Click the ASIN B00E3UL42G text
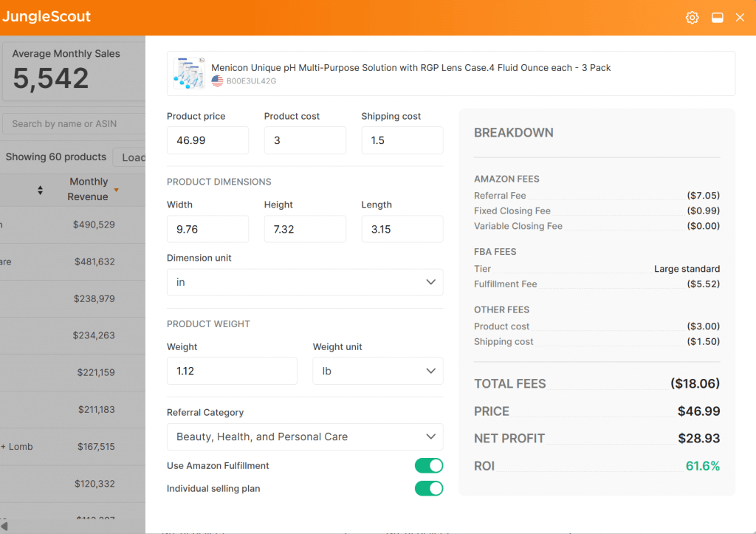The image size is (756, 534). pyautogui.click(x=251, y=81)
